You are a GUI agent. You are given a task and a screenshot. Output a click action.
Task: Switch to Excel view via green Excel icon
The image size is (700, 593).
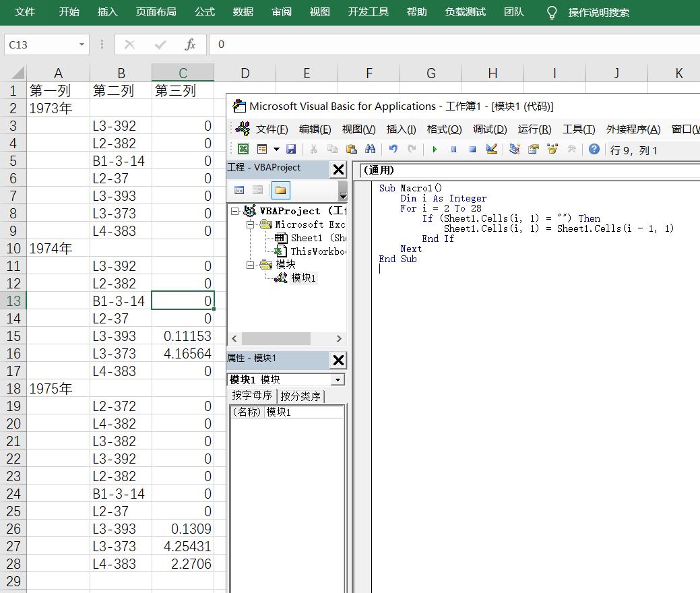pyautogui.click(x=243, y=150)
